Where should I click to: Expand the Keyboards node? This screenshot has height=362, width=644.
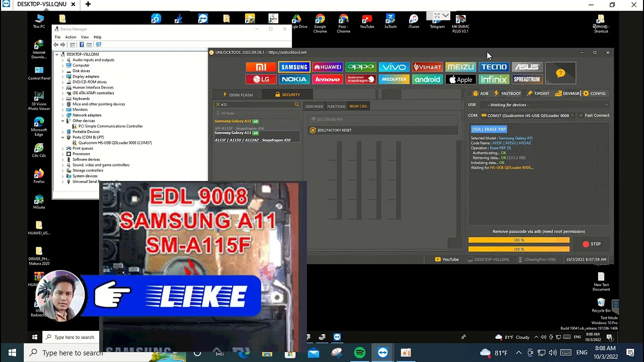[63, 99]
